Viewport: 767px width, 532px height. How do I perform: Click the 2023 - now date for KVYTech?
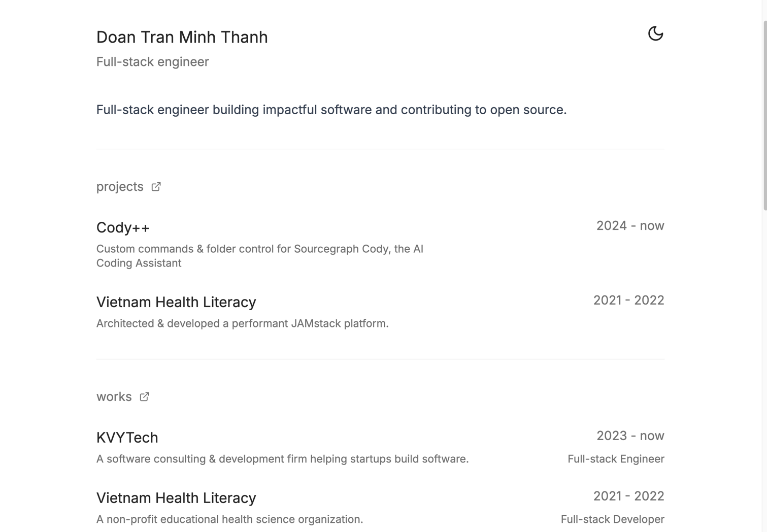click(x=630, y=436)
